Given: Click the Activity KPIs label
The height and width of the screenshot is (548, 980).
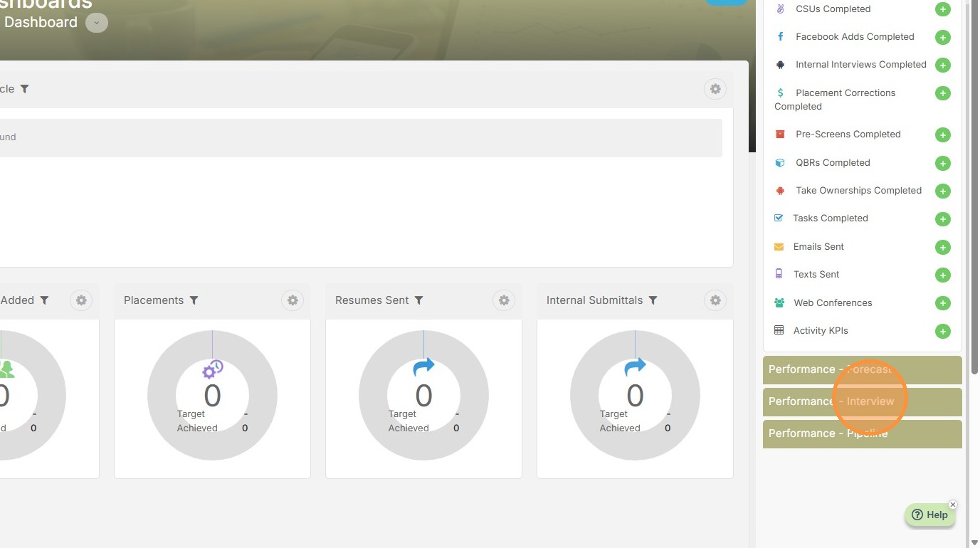Looking at the screenshot, I should 821,331.
